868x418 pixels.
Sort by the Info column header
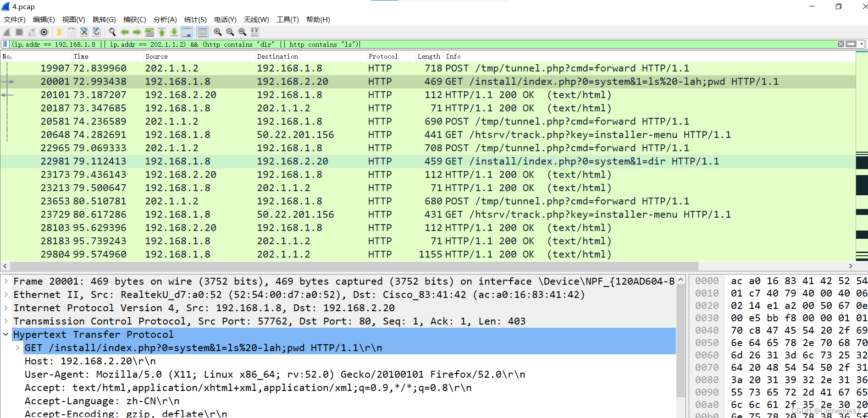(649, 56)
